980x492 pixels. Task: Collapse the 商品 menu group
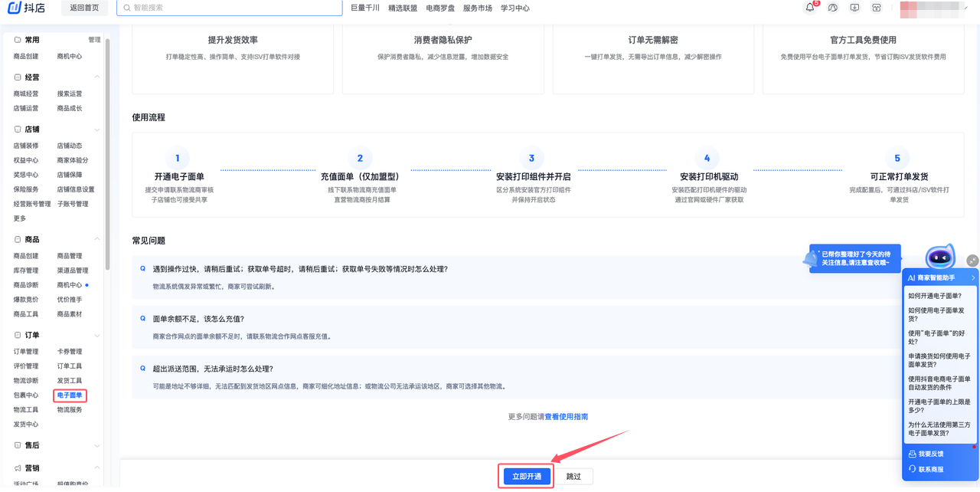pyautogui.click(x=97, y=240)
